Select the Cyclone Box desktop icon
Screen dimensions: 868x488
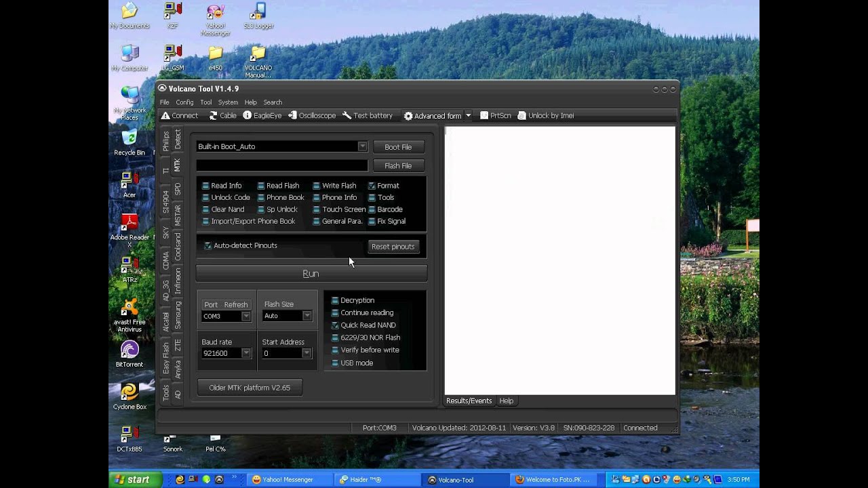(130, 397)
